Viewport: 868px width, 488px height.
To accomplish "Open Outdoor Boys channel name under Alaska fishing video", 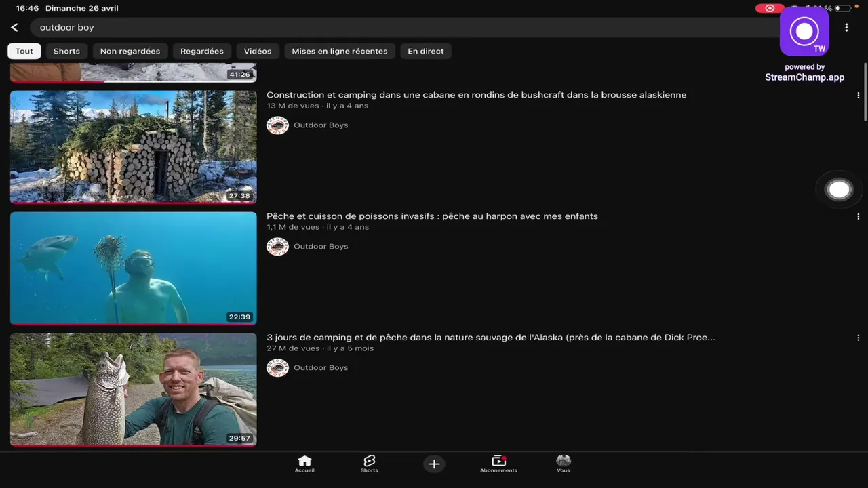I will click(x=321, y=368).
